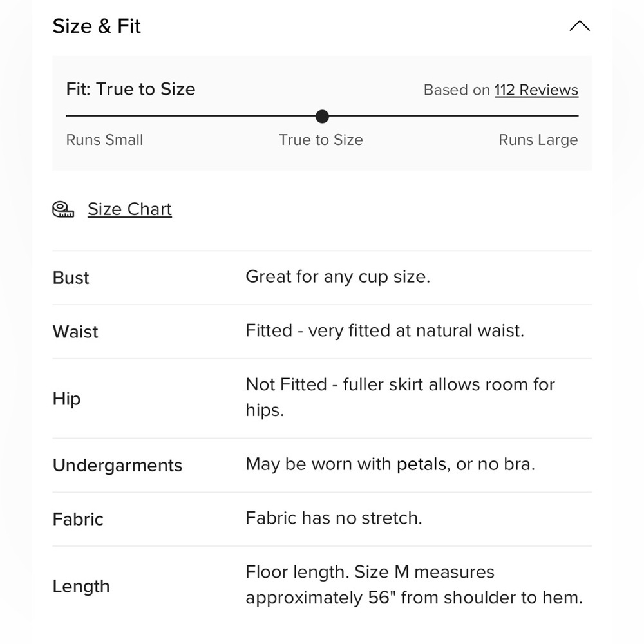Click the 'Great for any cup size' text
644x644 pixels.
point(337,277)
